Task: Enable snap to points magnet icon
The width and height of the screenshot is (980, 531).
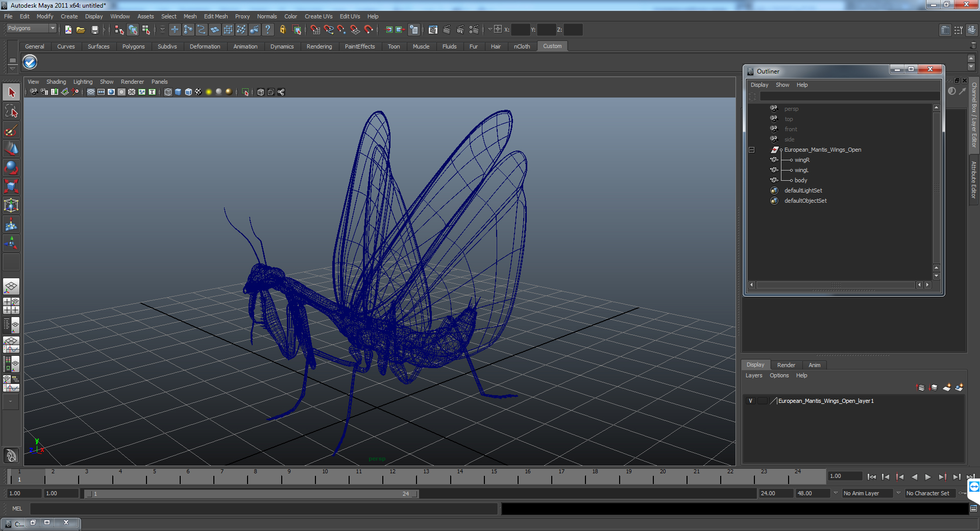Action: pos(341,30)
